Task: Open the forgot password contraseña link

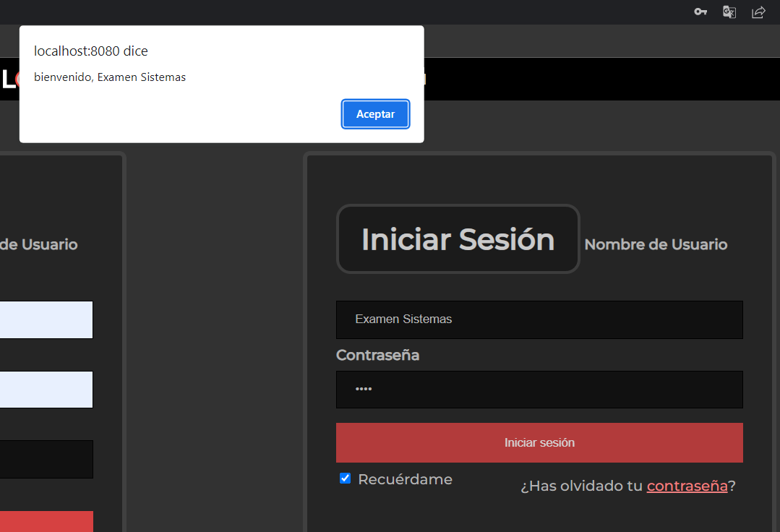Action: (x=687, y=486)
